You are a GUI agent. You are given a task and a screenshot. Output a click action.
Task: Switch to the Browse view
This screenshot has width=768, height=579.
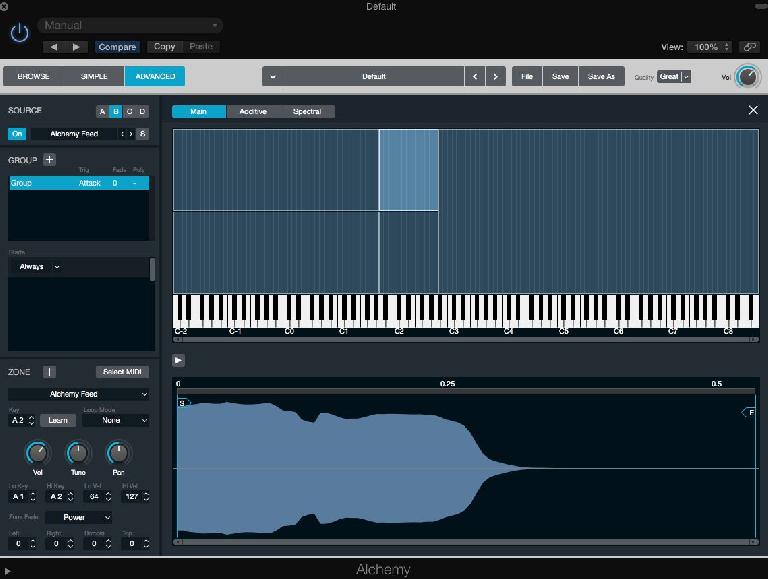pyautogui.click(x=33, y=76)
